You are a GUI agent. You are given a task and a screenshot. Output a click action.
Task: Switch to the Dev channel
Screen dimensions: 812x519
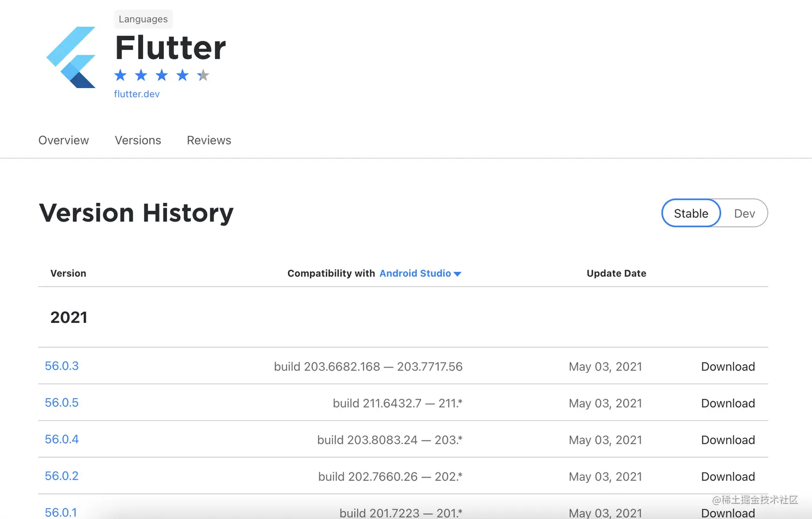[x=744, y=213]
